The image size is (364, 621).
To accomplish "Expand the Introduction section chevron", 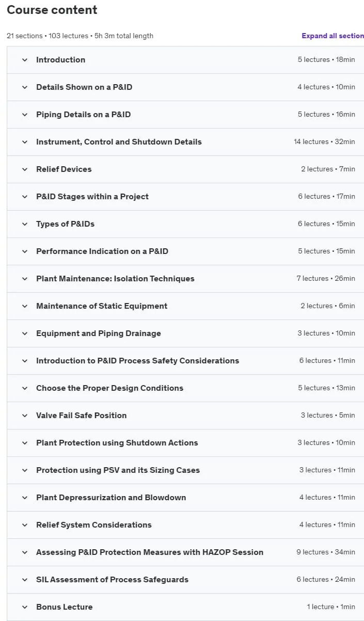I will pos(24,60).
